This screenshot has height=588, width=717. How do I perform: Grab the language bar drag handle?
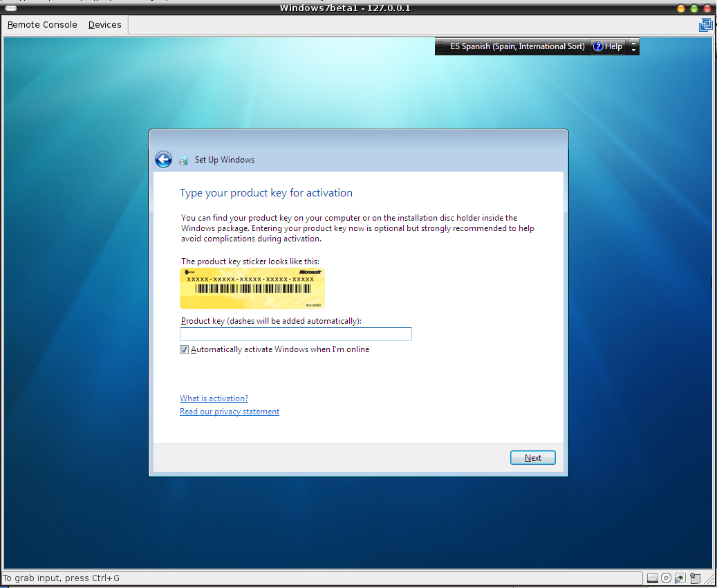click(440, 46)
